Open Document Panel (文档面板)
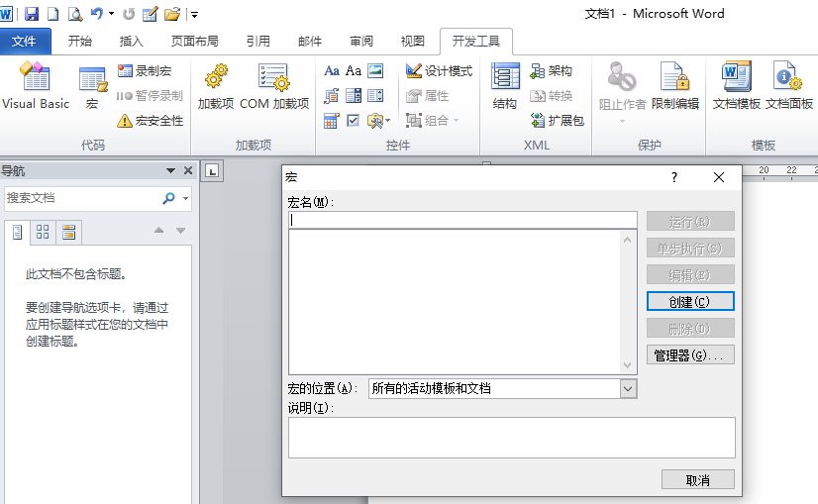818x504 pixels. [x=788, y=86]
